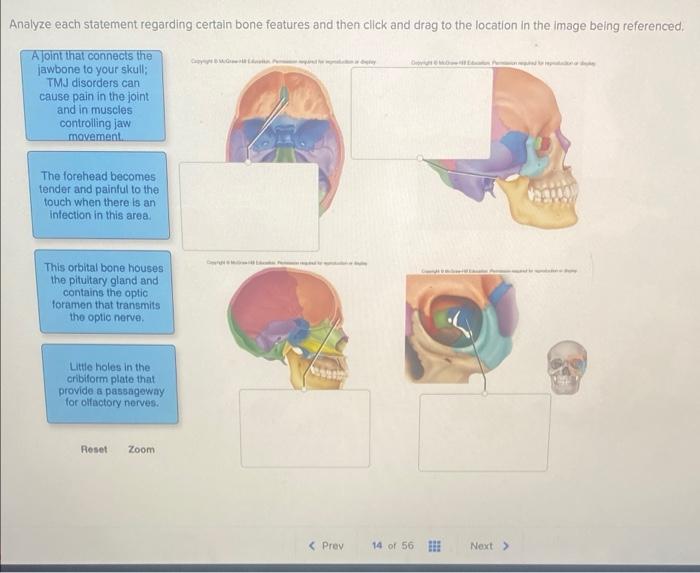Select the forehead infection statement card
The height and width of the screenshot is (573, 700).
[99, 195]
